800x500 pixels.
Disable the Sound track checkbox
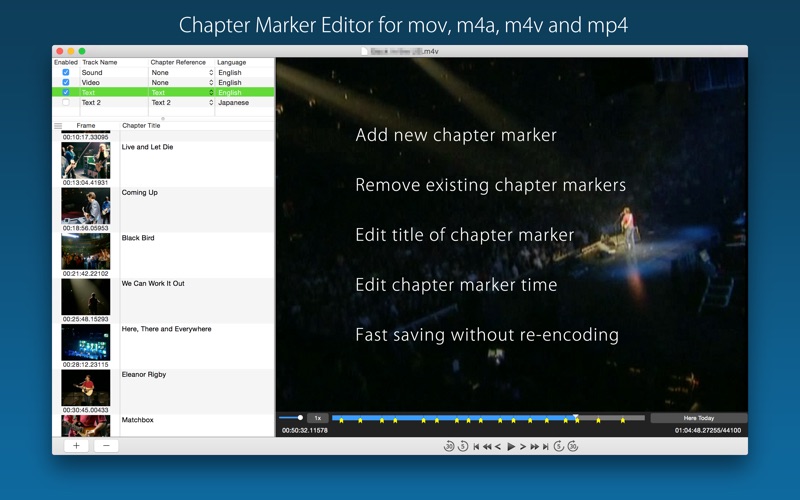click(x=66, y=73)
